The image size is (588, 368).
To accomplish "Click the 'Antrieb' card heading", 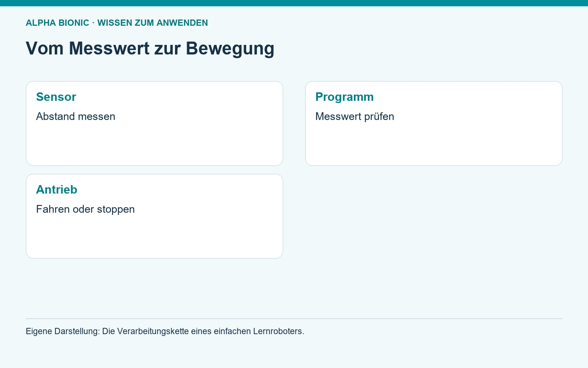I will tap(57, 190).
